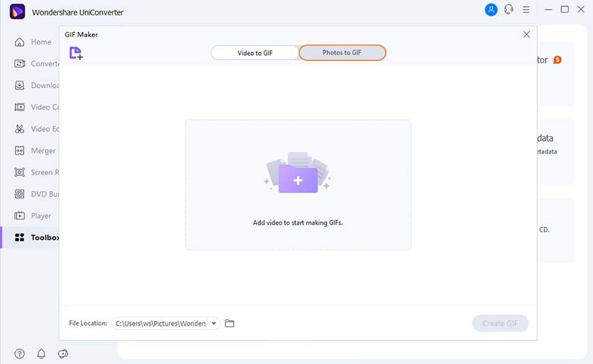Open the Video Editor scissors item
Viewport: 593px width, 364px height.
[36, 129]
